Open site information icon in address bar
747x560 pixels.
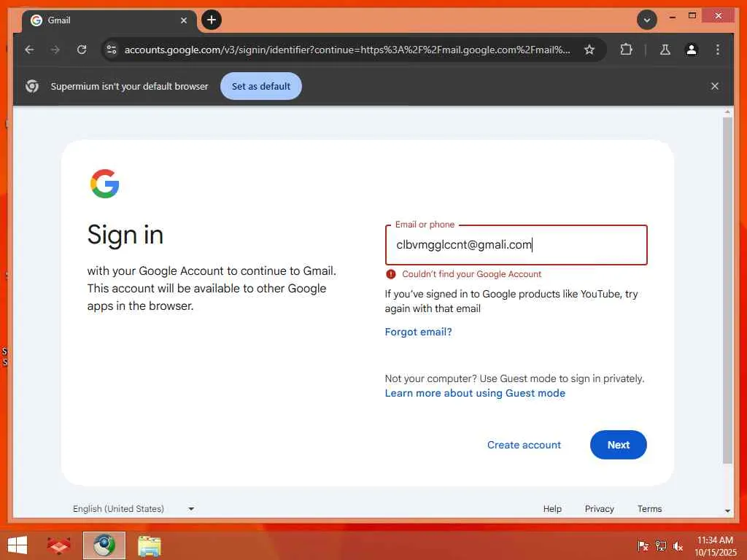click(112, 50)
